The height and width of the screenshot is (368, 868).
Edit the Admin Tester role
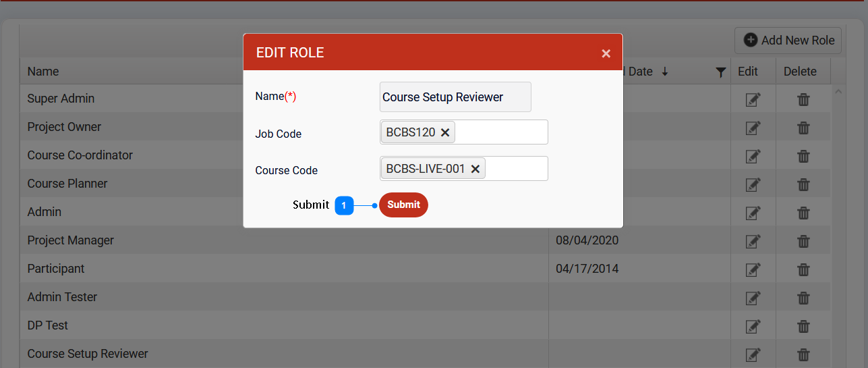point(752,298)
